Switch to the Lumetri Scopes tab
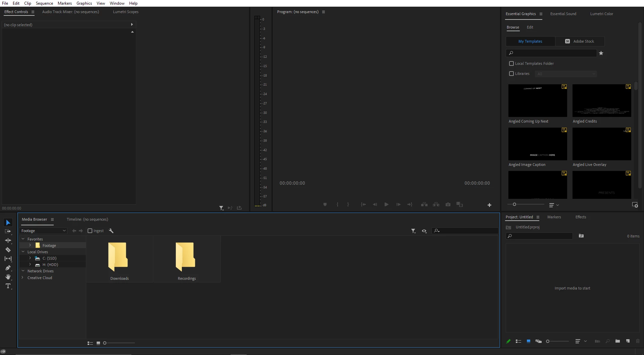The height and width of the screenshot is (355, 644). point(126,12)
